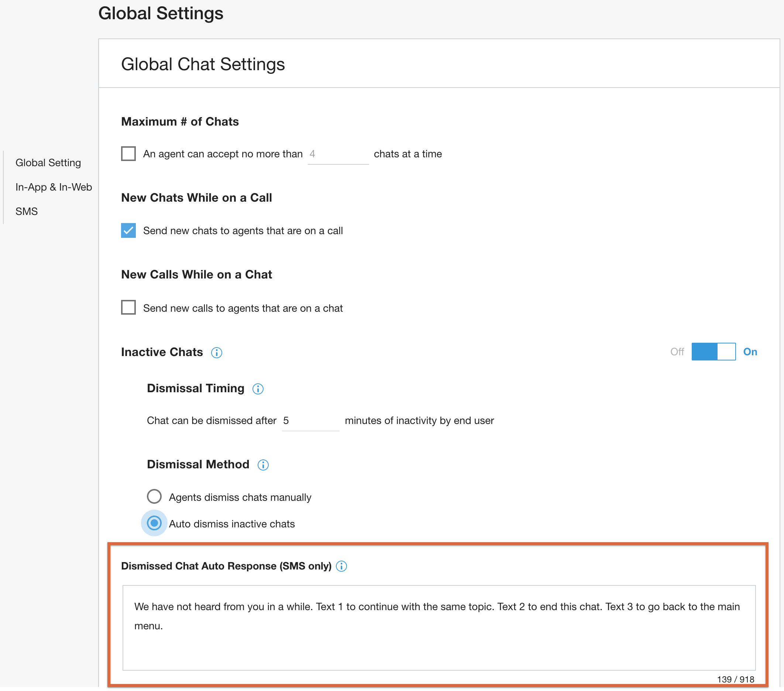784x691 pixels.
Task: Uncheck send new chats to agents on call
Action: point(128,230)
